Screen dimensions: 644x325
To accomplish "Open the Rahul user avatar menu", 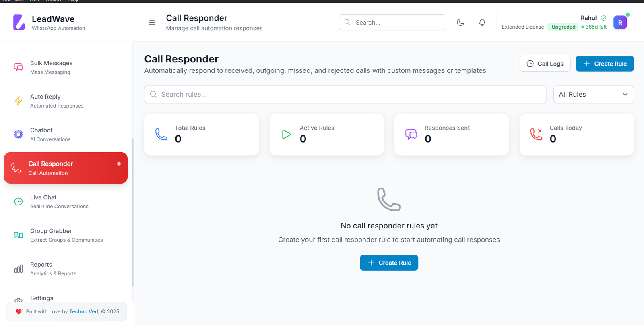I will point(620,23).
